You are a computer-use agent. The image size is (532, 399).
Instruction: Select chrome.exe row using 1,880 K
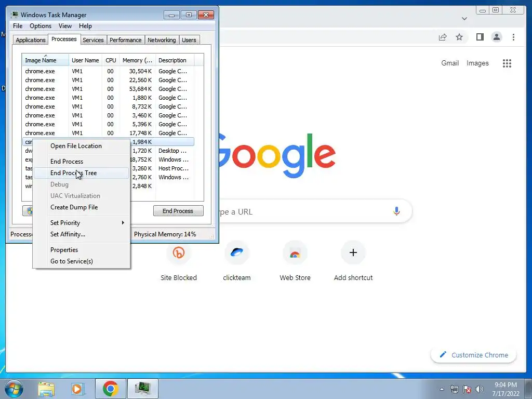point(108,98)
